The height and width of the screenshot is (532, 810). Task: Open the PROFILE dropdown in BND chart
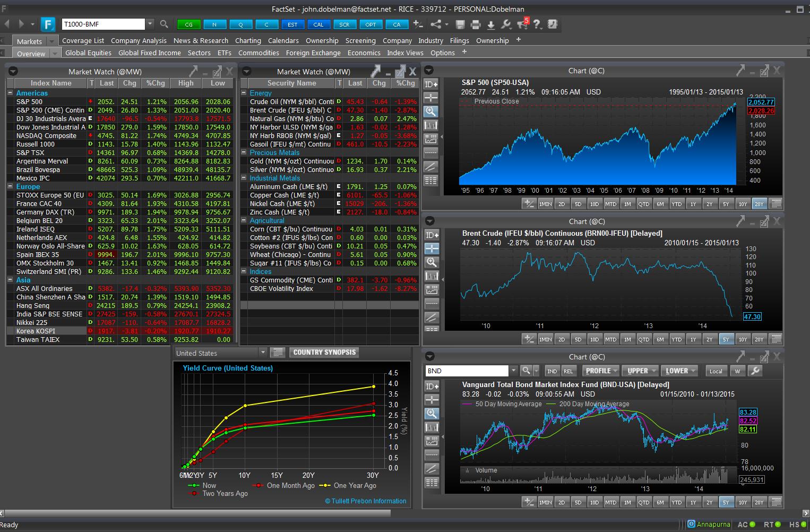click(x=601, y=371)
